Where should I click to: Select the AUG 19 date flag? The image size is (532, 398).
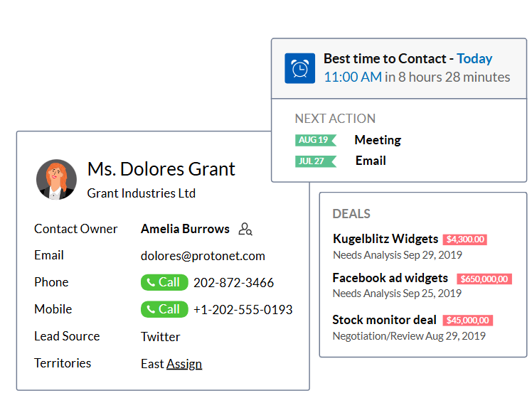(315, 140)
